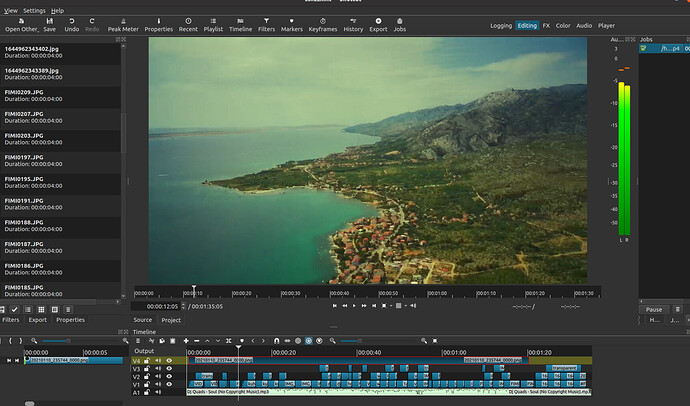690x406 pixels.
Task: Open the Filters toolbar button
Action: (x=266, y=25)
